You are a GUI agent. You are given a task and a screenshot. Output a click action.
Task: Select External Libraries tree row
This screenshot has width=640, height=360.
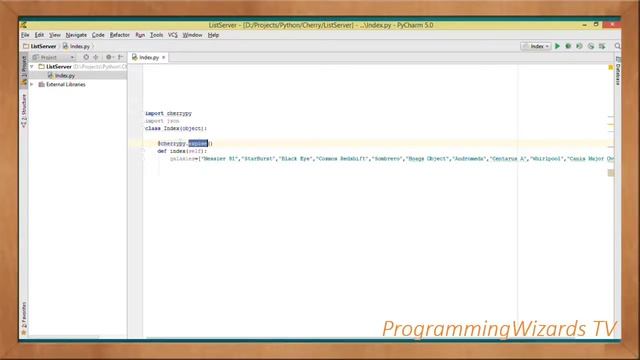(78, 84)
